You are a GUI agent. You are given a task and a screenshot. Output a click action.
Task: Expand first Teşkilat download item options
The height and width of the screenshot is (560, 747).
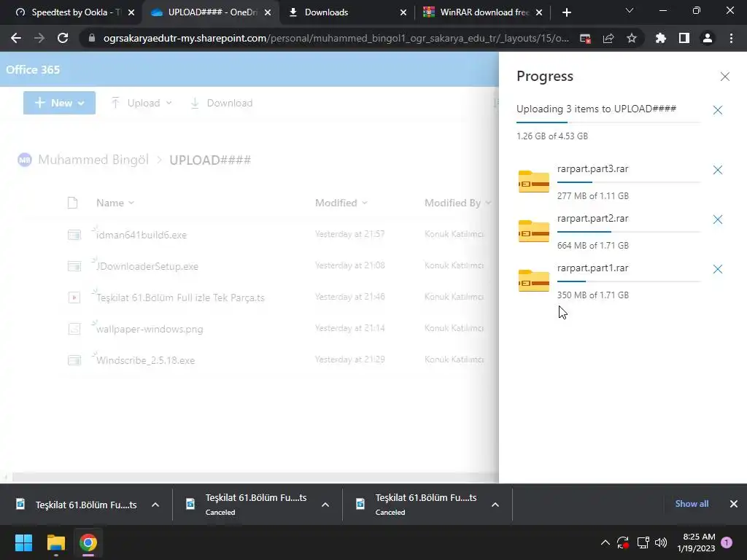point(155,505)
